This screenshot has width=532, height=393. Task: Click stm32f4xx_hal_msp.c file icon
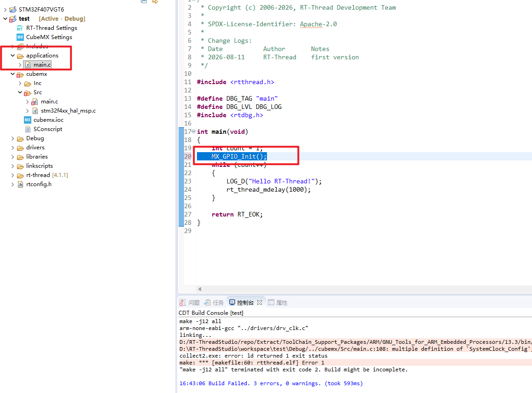click(35, 111)
